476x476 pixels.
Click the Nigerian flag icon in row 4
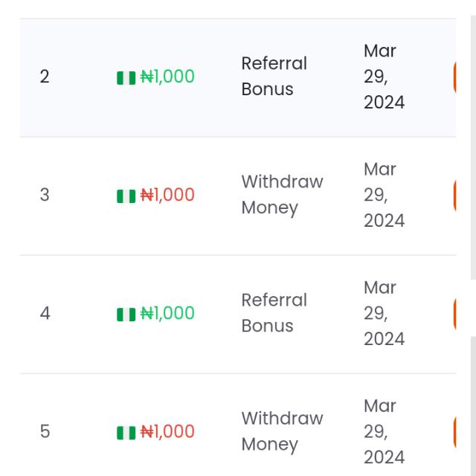(x=126, y=315)
